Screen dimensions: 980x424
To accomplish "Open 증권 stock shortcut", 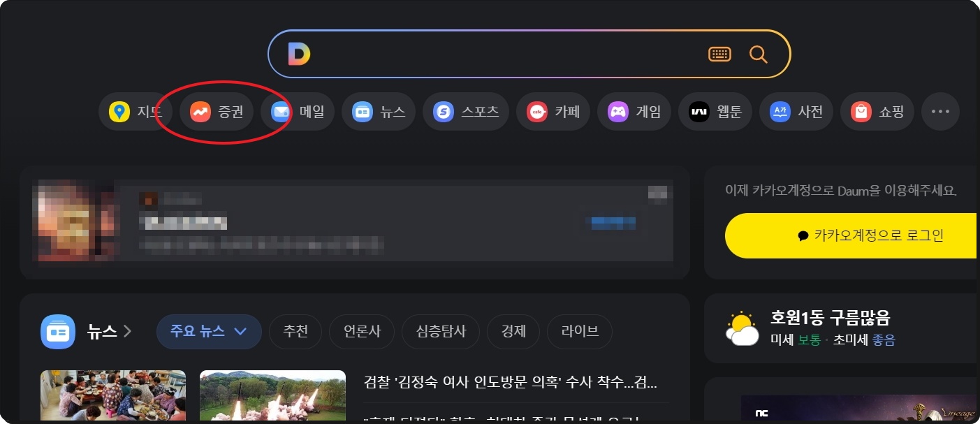I will coord(217,112).
